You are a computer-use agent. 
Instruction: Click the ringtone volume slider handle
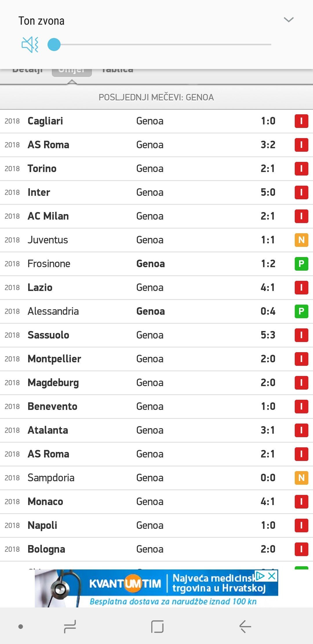click(x=54, y=45)
